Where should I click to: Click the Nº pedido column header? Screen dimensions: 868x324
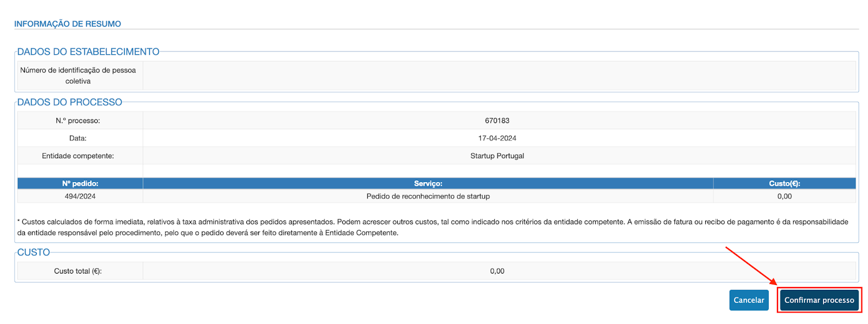click(x=80, y=184)
